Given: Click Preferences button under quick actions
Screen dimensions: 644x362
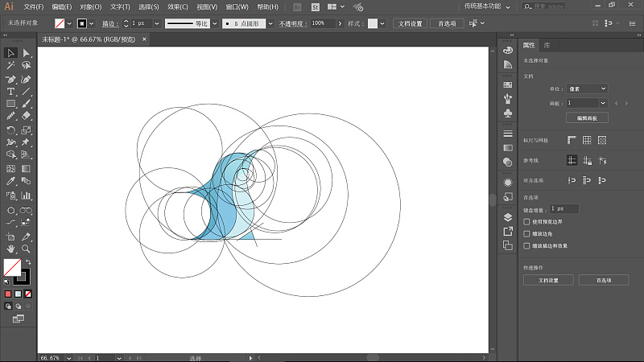Looking at the screenshot, I should tap(604, 280).
